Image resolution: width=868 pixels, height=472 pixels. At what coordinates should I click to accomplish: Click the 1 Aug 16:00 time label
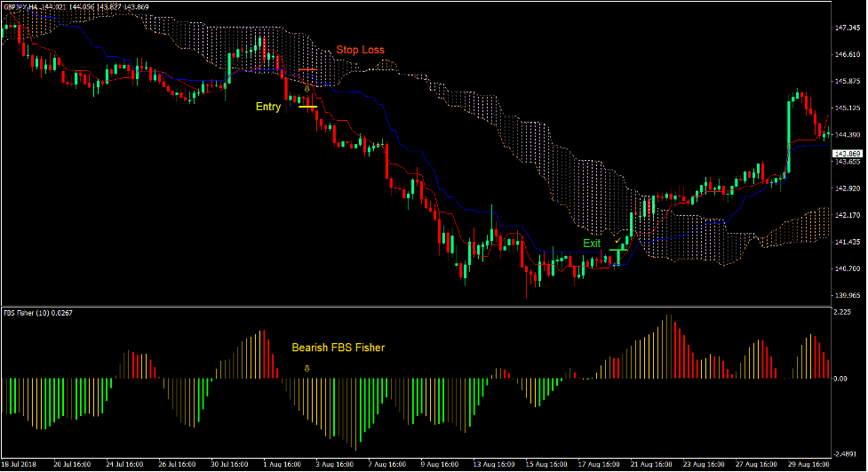tap(284, 464)
